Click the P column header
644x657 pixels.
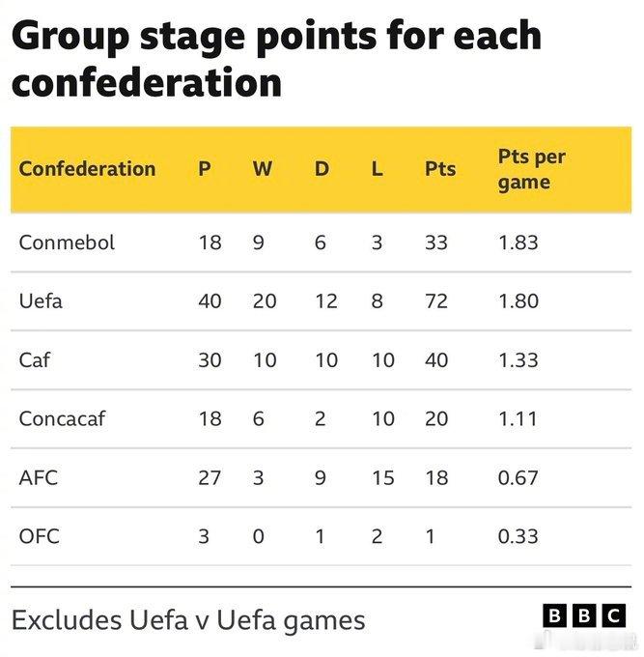pyautogui.click(x=205, y=169)
